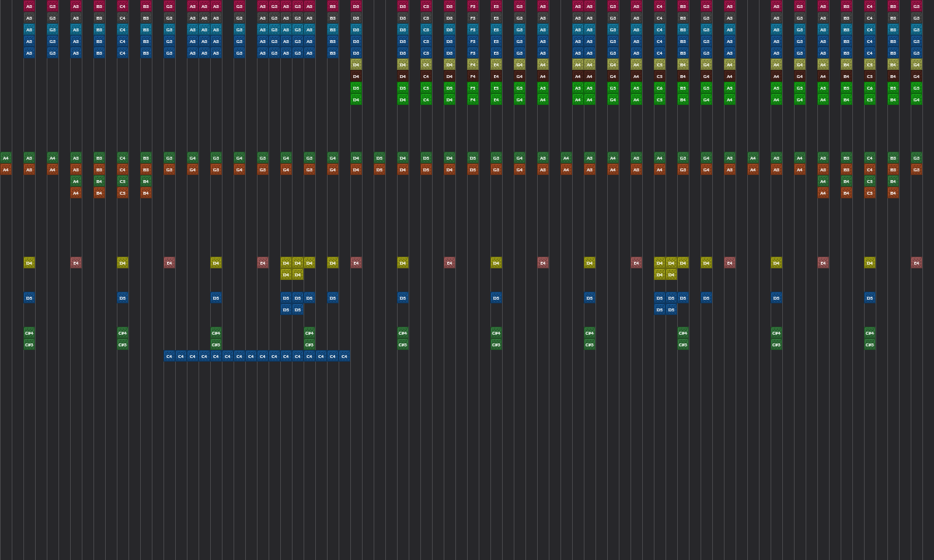
Task: Select the gray F3 note cell
Action: pos(473,17)
